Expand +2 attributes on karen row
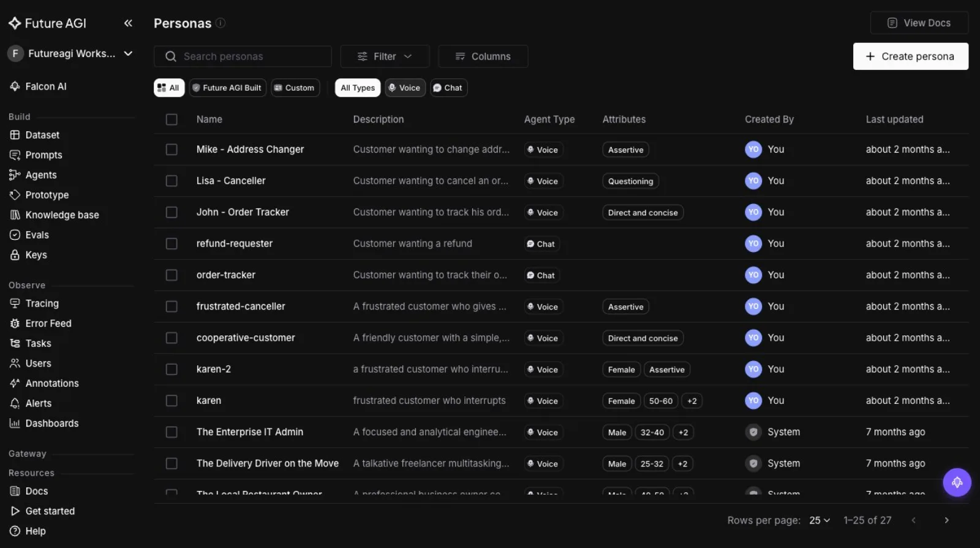 point(692,401)
